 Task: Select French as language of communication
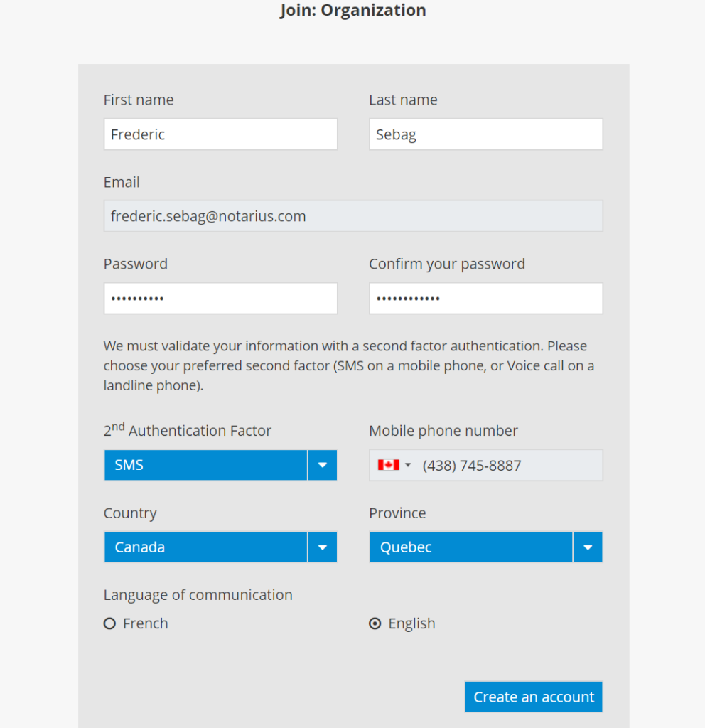[x=109, y=623]
